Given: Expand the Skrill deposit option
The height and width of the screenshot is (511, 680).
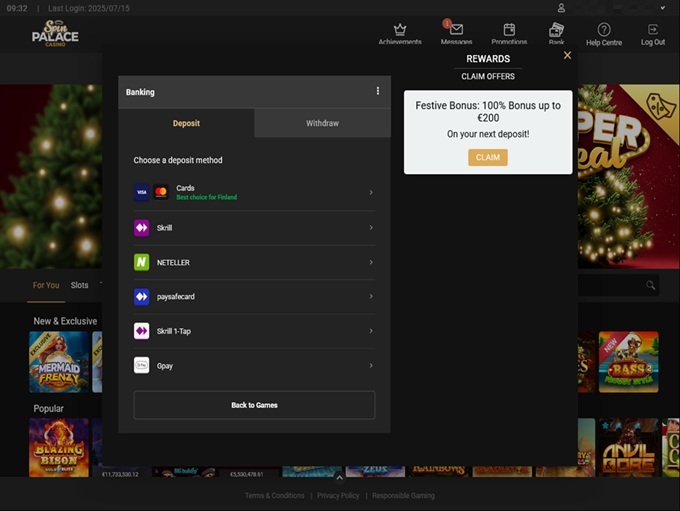Looking at the screenshot, I should [254, 228].
